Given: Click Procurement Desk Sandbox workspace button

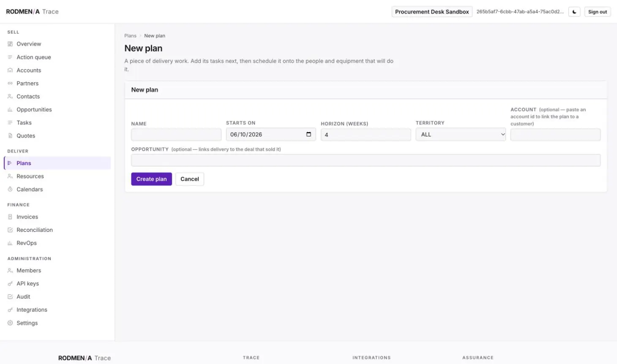Looking at the screenshot, I should click(x=432, y=12).
